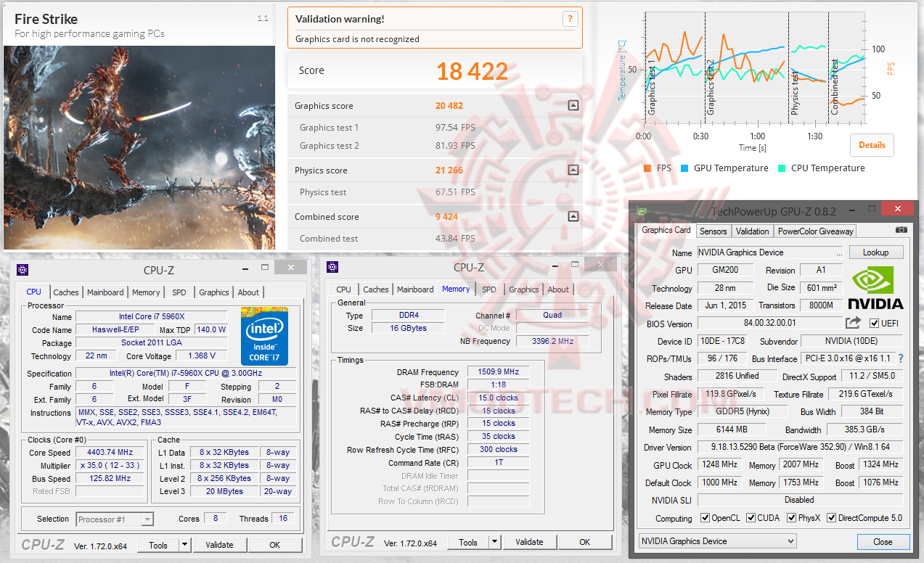Switch to Sensors tab in GPU-Z

[713, 231]
